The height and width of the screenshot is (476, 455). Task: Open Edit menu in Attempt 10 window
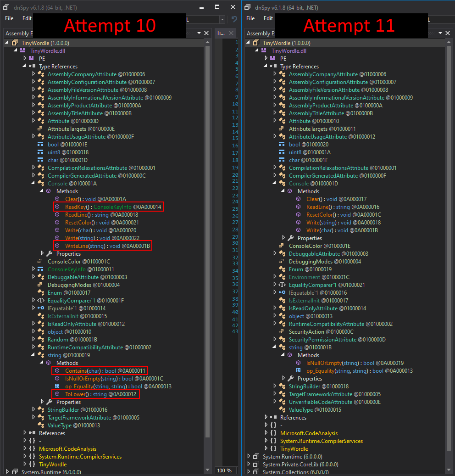27,18
